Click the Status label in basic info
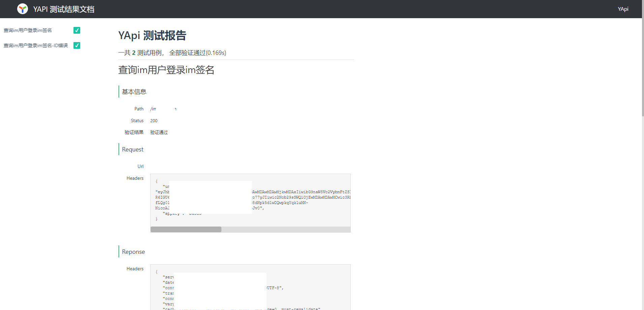The height and width of the screenshot is (310, 644). point(137,120)
